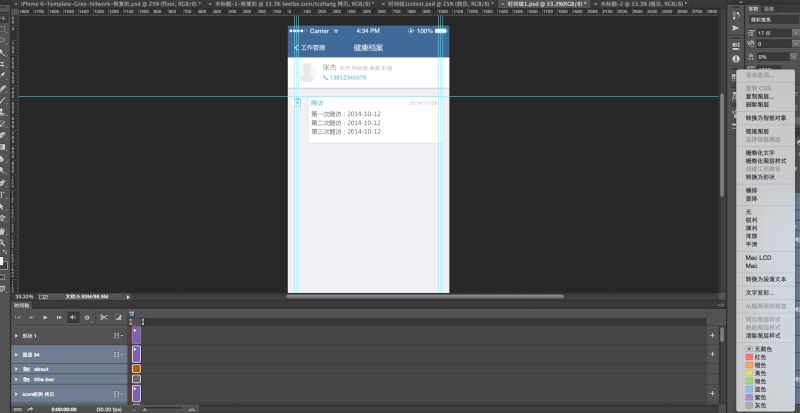Image resolution: width=800 pixels, height=413 pixels.
Task: Pick the 紫色 purple color label
Action: [x=756, y=397]
